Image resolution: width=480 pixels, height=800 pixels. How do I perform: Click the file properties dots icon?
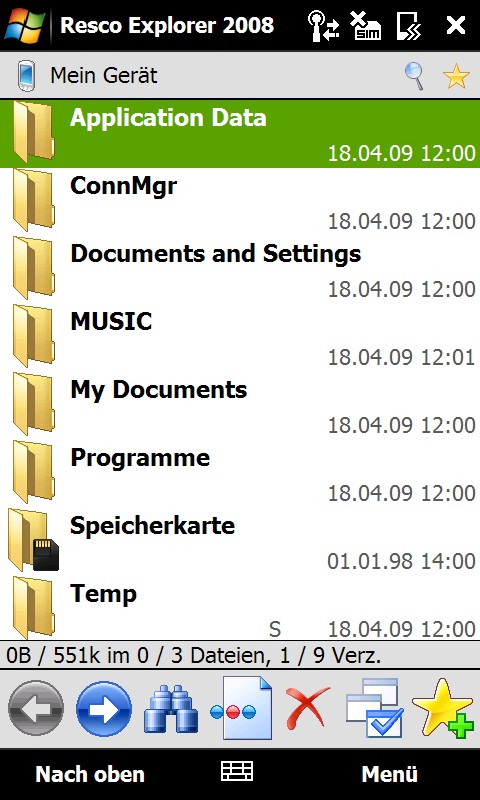[x=241, y=708]
